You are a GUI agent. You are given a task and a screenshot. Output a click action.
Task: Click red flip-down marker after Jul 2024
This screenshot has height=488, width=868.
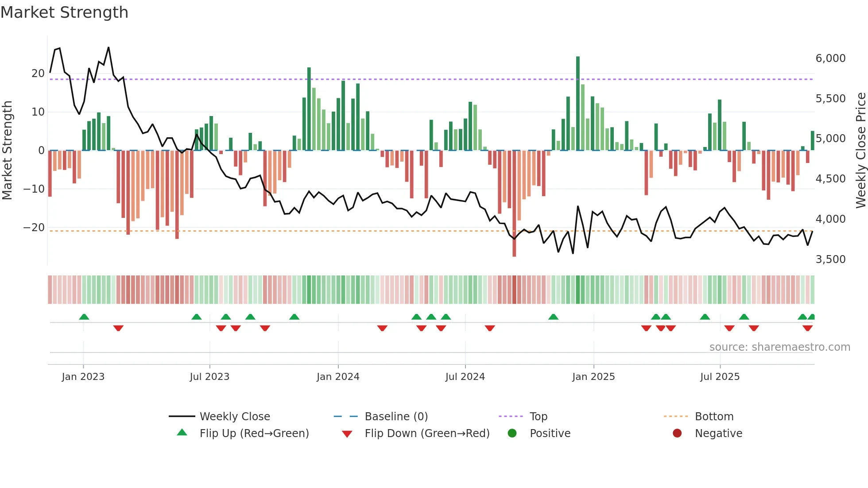click(489, 328)
